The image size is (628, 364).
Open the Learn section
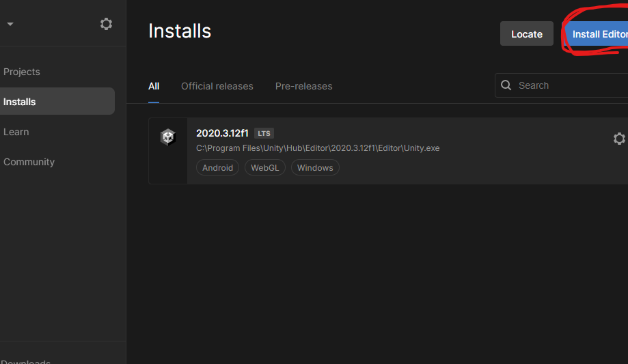point(16,132)
